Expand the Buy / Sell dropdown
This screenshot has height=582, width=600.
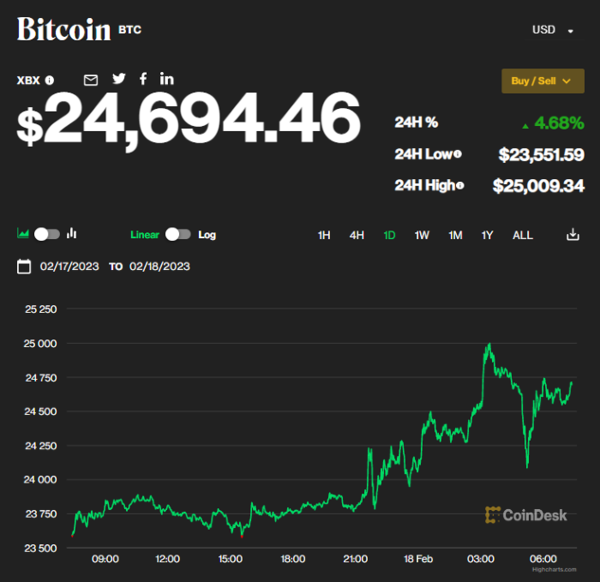tap(542, 81)
